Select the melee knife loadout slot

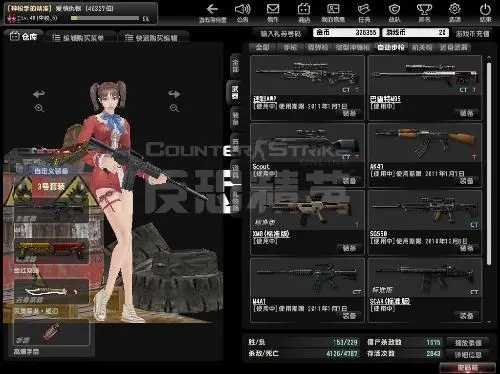point(52,292)
